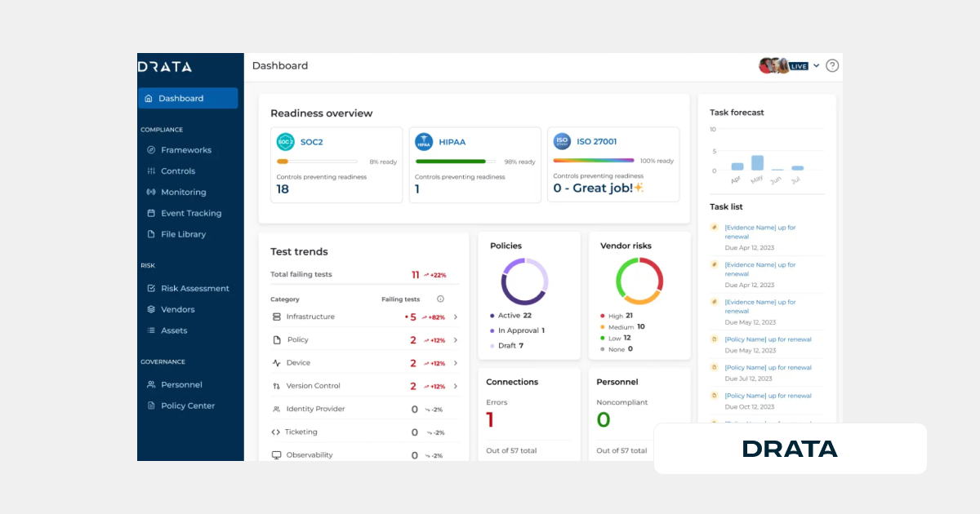This screenshot has height=514, width=980.
Task: Open the [Policy Name] renewal due May 12, 2023
Action: [768, 339]
